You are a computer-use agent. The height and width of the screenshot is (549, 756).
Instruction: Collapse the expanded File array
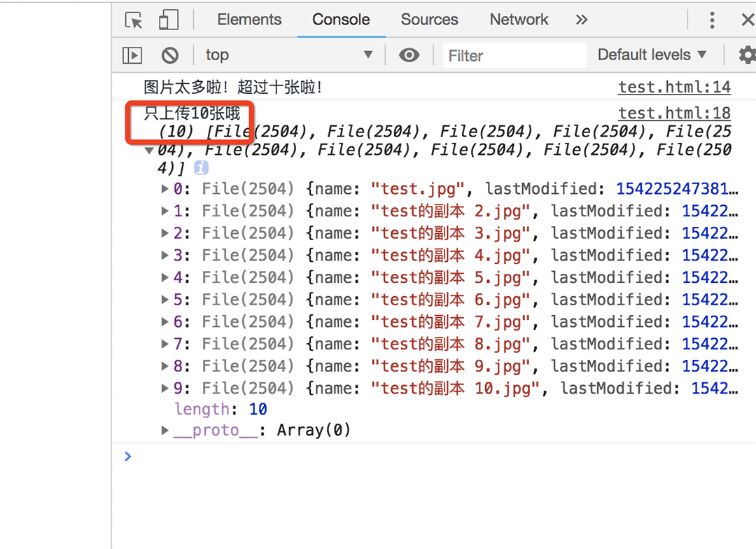coord(150,151)
